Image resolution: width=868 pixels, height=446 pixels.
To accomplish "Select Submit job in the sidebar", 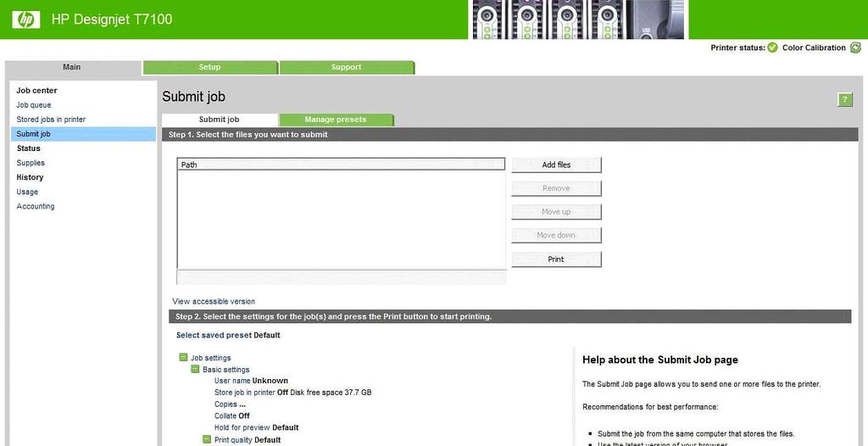I will coord(83,134).
